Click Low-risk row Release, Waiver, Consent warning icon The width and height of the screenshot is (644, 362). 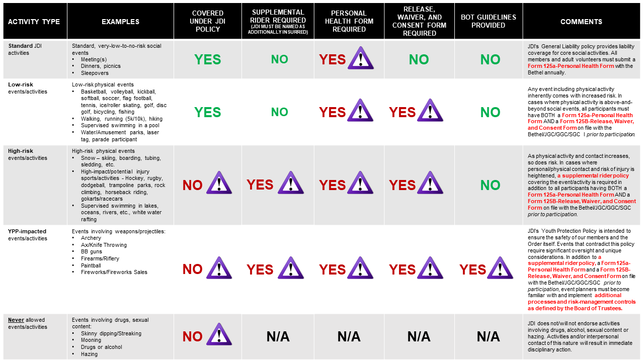point(431,111)
